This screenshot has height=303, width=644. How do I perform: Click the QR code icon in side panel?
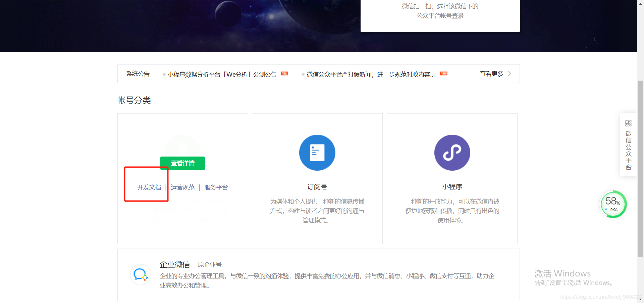click(x=628, y=123)
